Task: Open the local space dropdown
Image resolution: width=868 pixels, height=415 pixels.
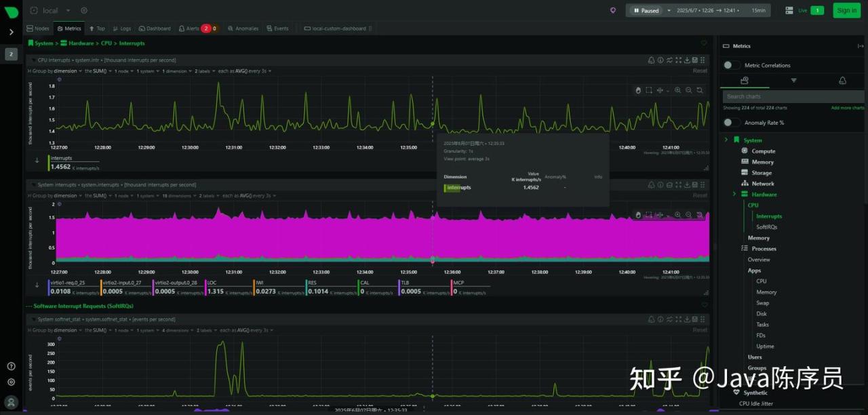Action: point(49,10)
